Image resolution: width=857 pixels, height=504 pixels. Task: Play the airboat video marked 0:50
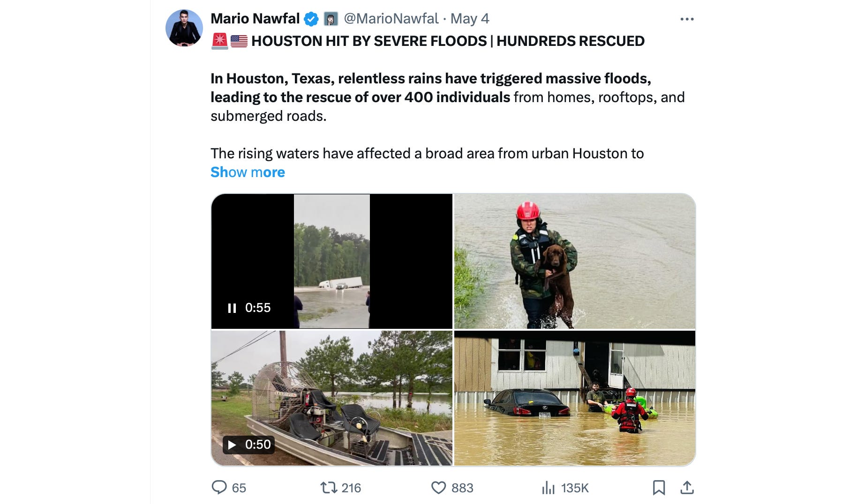click(232, 445)
